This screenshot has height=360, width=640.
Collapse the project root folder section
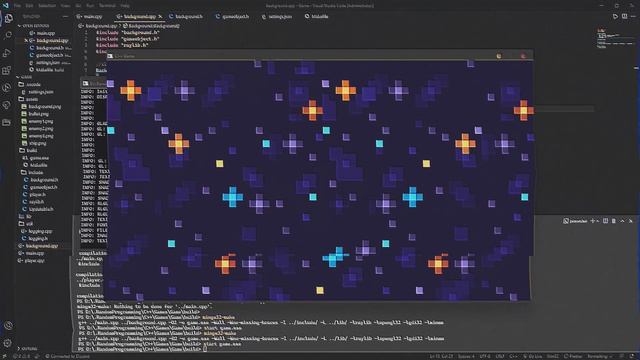[25, 77]
